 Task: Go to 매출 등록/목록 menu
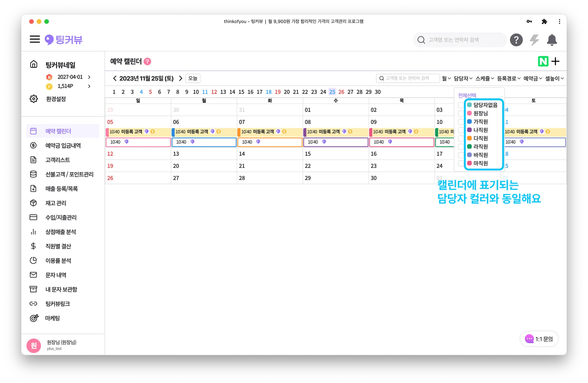[61, 188]
